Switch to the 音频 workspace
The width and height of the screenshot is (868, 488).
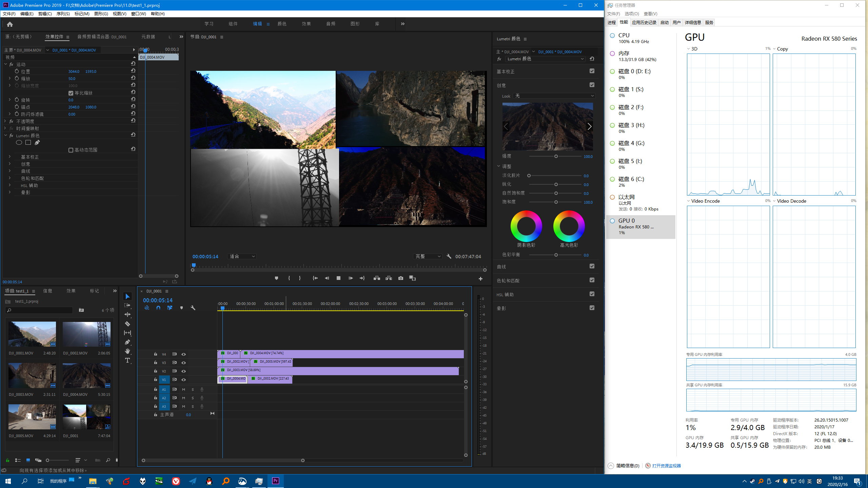tap(331, 24)
